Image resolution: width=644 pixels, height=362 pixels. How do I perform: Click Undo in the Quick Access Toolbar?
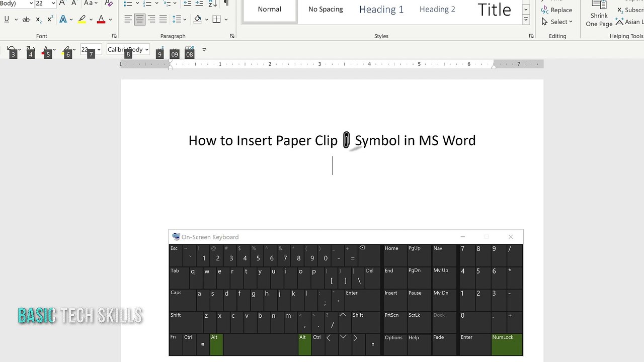(11, 50)
